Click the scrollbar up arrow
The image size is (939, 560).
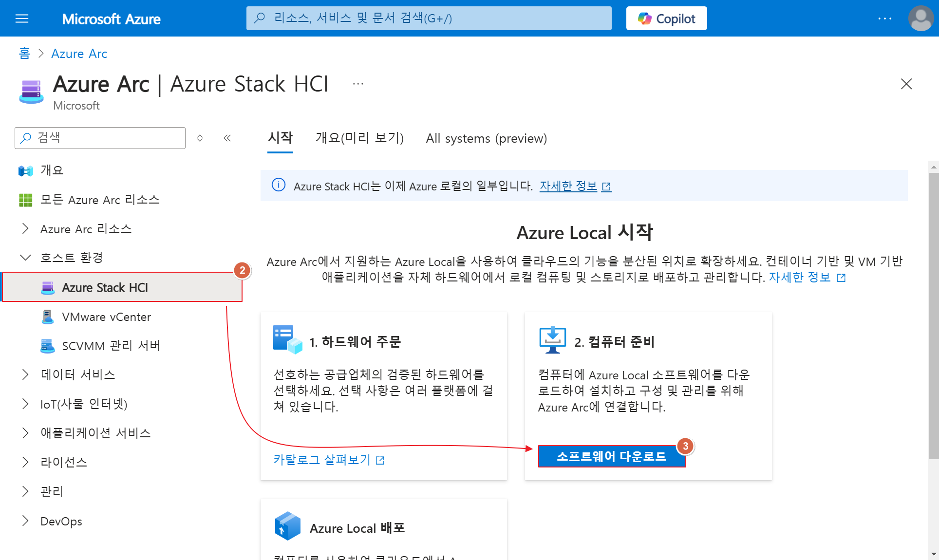933,167
